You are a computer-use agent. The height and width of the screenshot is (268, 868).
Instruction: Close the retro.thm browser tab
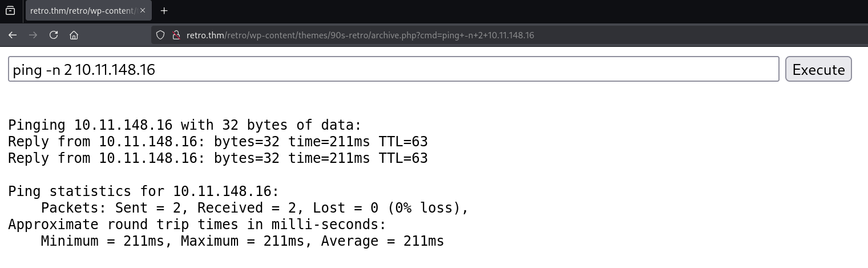[x=142, y=10]
